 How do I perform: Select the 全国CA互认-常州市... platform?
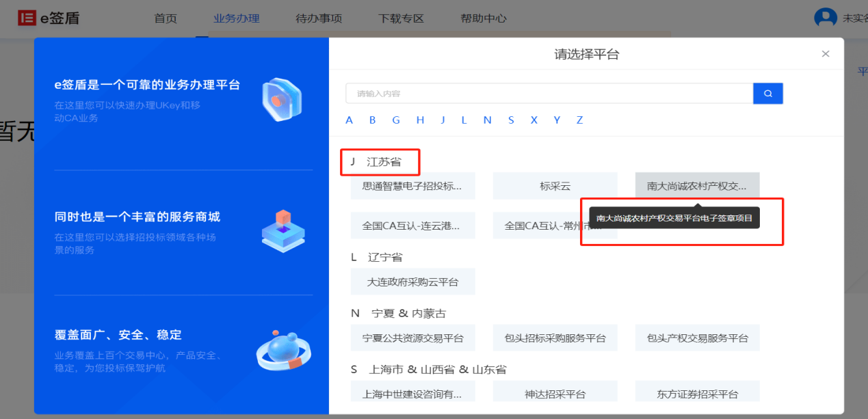tap(555, 225)
